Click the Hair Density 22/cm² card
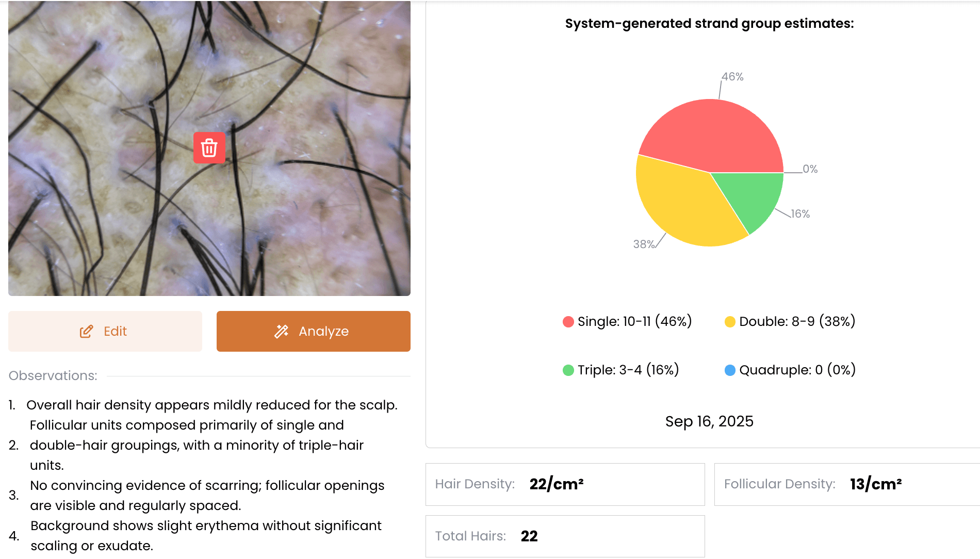The height and width of the screenshot is (559, 980). (565, 484)
